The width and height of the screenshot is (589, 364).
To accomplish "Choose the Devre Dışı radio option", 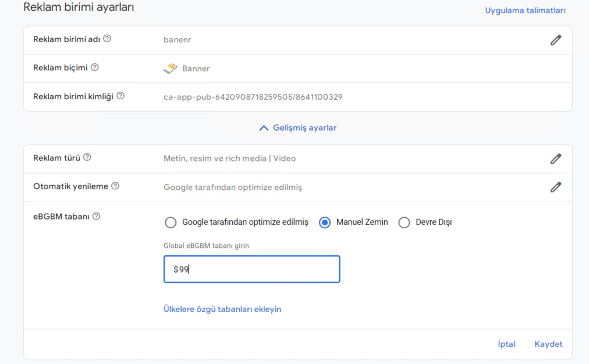I will pyautogui.click(x=404, y=222).
